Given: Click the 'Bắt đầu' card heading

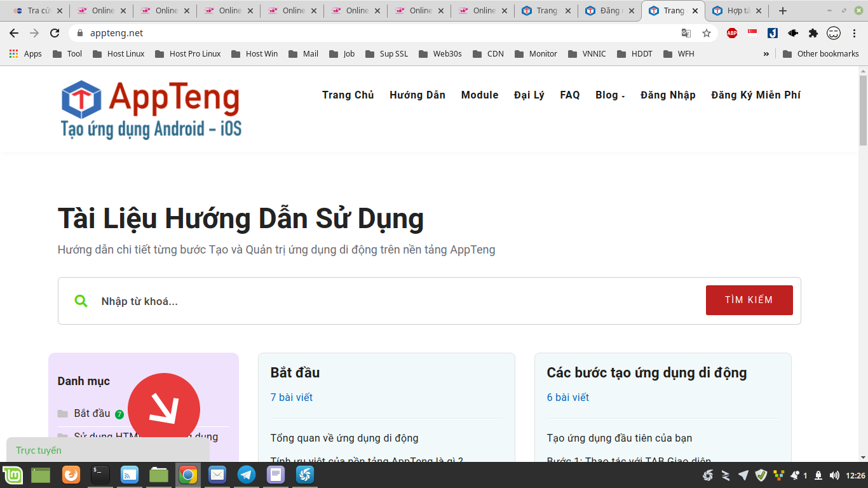Looking at the screenshot, I should pyautogui.click(x=295, y=372).
